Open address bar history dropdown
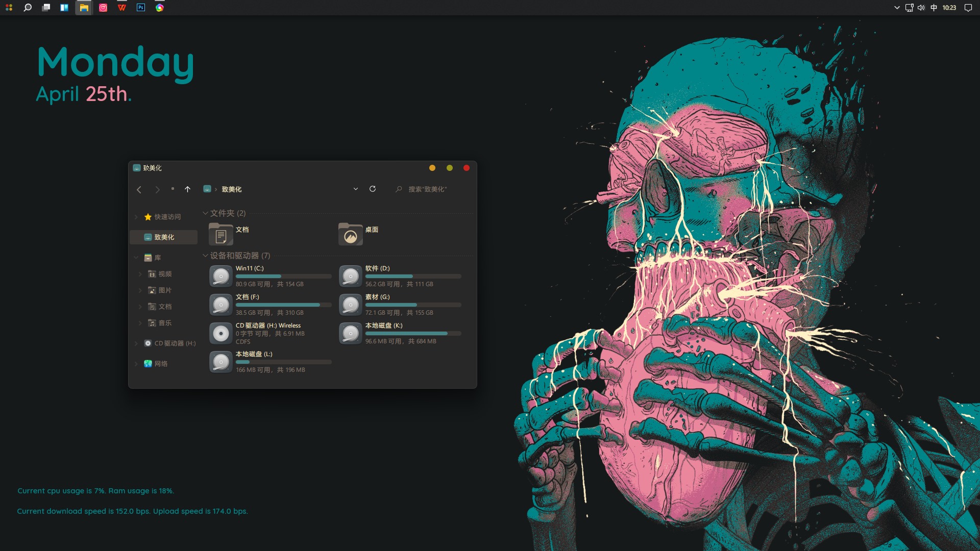 (x=356, y=189)
